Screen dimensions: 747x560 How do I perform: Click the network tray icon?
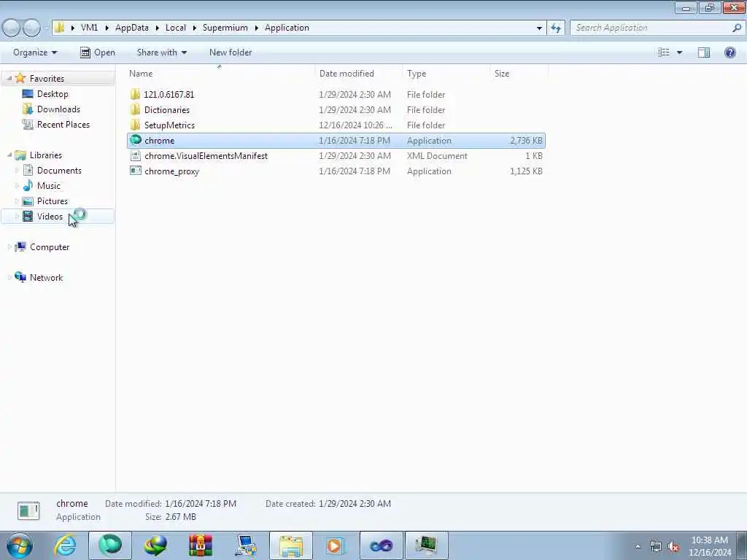[x=656, y=547]
